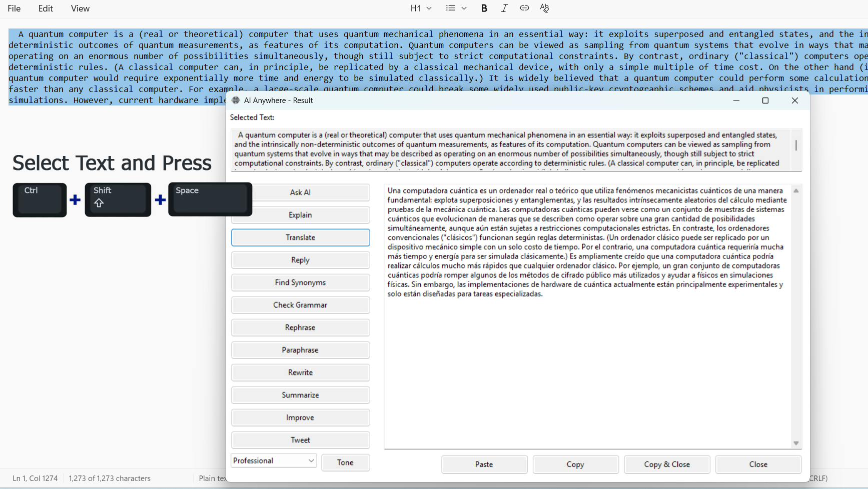Click the AI Anywhere dialog icon
868x489 pixels.
click(235, 100)
